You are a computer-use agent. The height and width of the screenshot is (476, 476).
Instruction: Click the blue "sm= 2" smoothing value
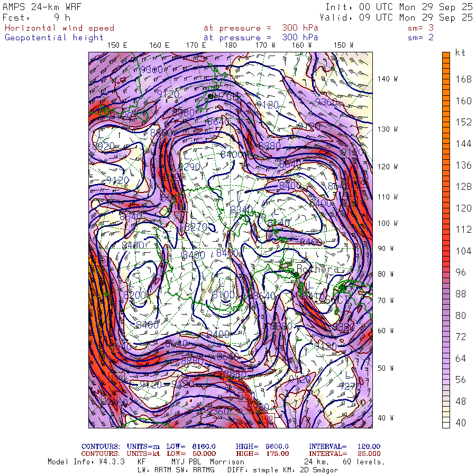421,38
